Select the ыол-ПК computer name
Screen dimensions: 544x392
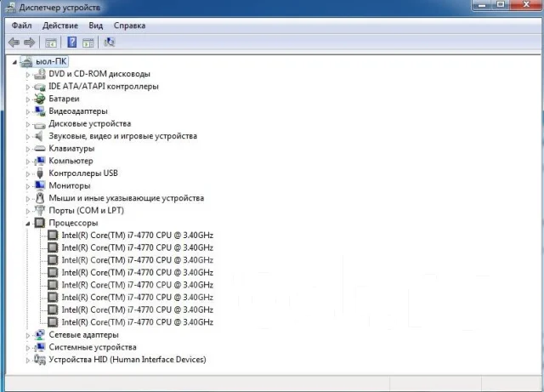point(51,62)
